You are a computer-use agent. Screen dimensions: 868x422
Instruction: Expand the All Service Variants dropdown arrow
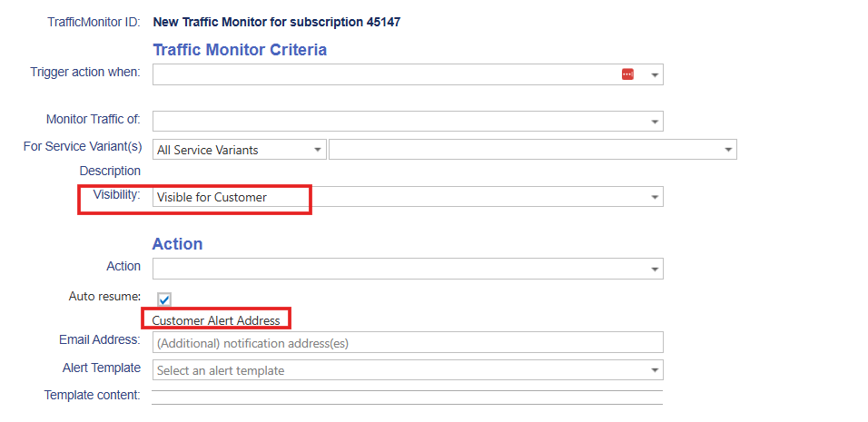click(317, 150)
